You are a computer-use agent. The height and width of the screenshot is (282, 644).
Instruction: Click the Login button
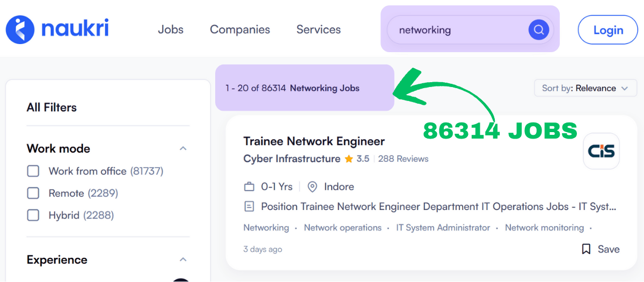coord(608,30)
